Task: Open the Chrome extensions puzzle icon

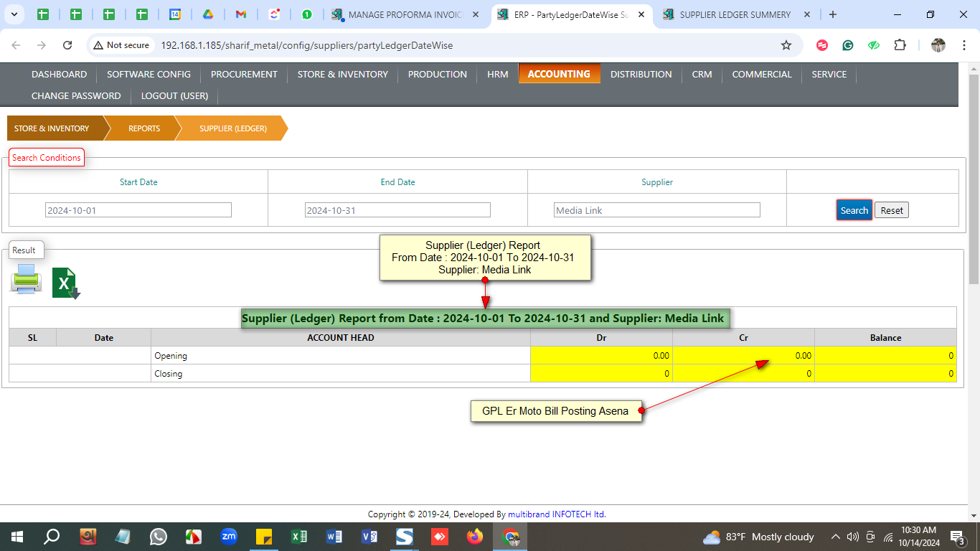Action: (900, 45)
